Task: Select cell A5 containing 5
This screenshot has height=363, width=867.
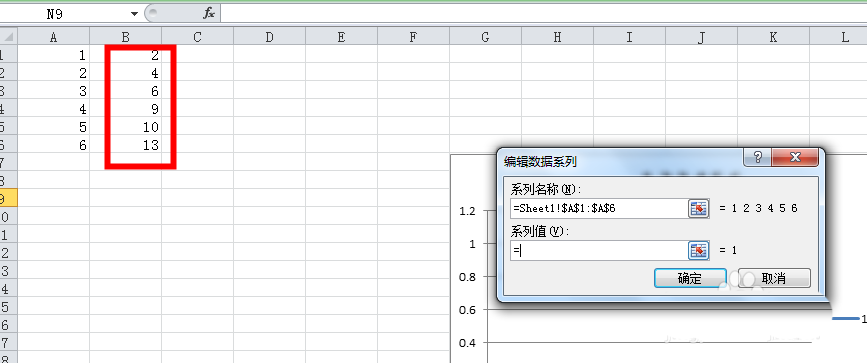Action: [54, 126]
